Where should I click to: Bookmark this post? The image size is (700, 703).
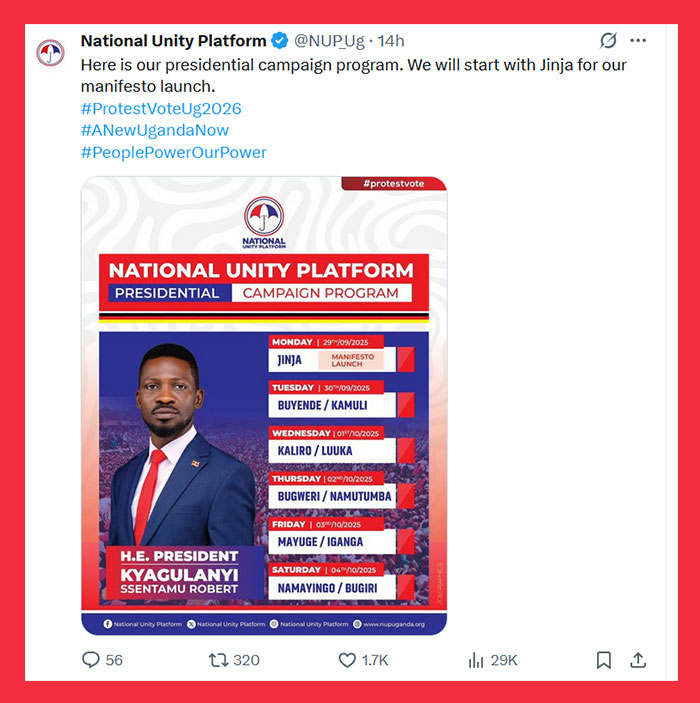coord(604,660)
